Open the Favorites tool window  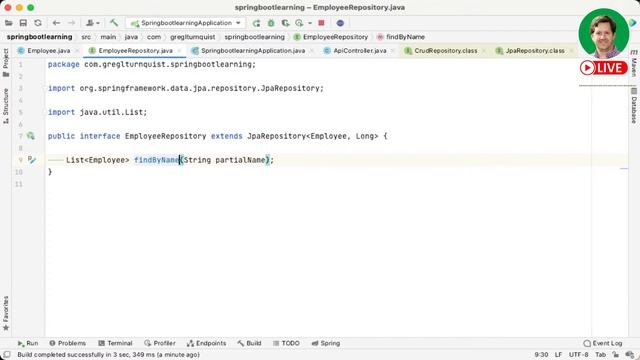click(x=6, y=313)
